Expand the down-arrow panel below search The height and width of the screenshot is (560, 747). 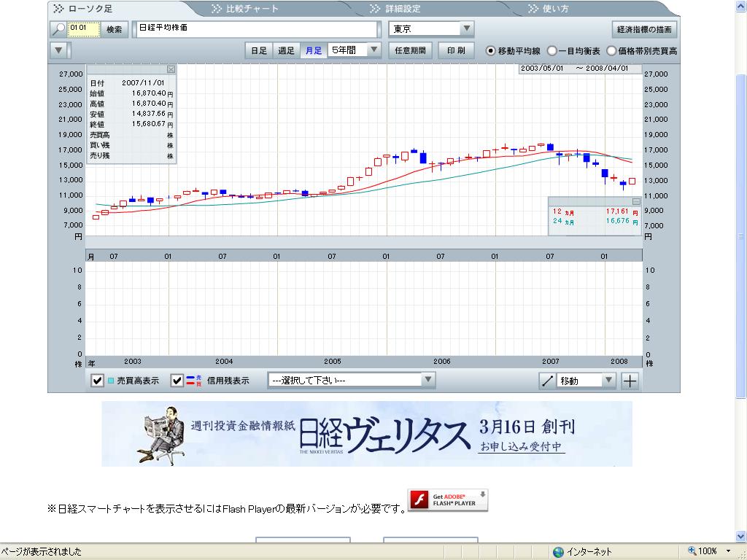pos(58,50)
